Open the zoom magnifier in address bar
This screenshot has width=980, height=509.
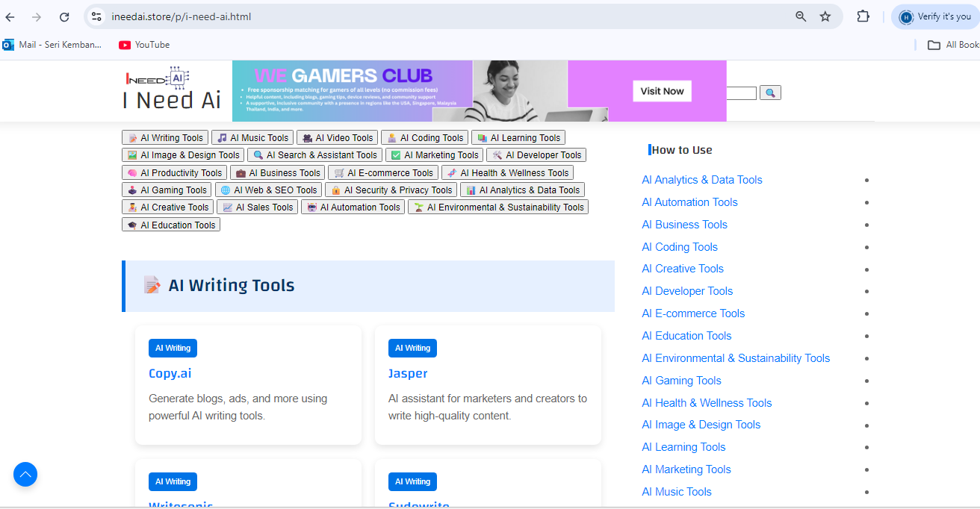pyautogui.click(x=801, y=16)
